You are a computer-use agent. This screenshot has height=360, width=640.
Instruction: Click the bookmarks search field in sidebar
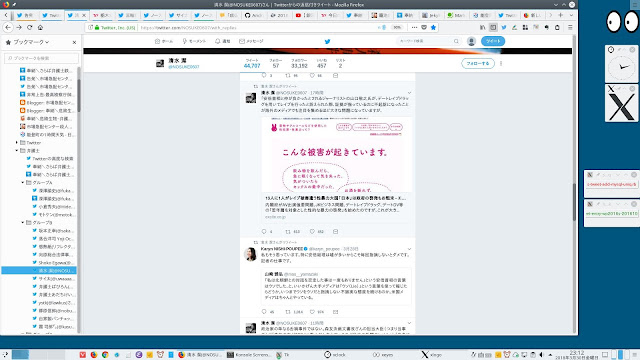(x=41, y=58)
